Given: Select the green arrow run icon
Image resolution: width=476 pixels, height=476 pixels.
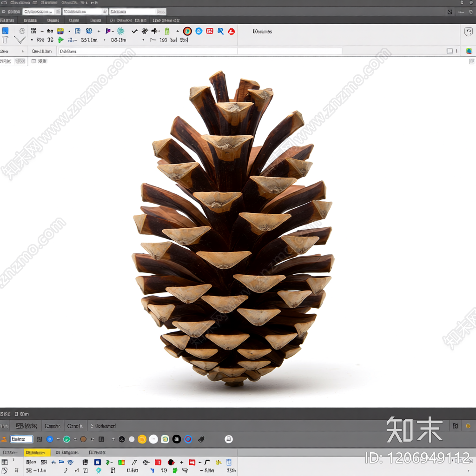Looking at the screenshot, I should coord(60,40).
